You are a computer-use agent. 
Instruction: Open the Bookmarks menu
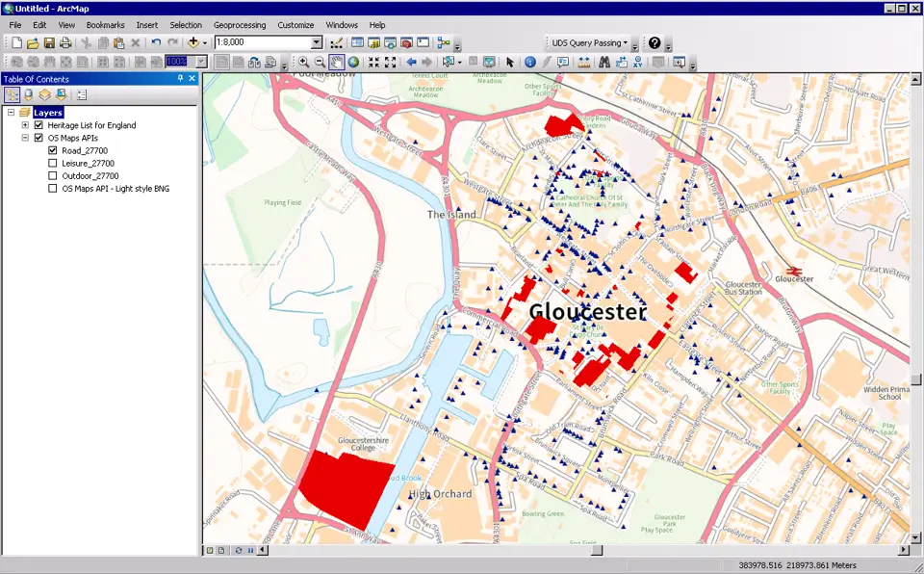(106, 25)
